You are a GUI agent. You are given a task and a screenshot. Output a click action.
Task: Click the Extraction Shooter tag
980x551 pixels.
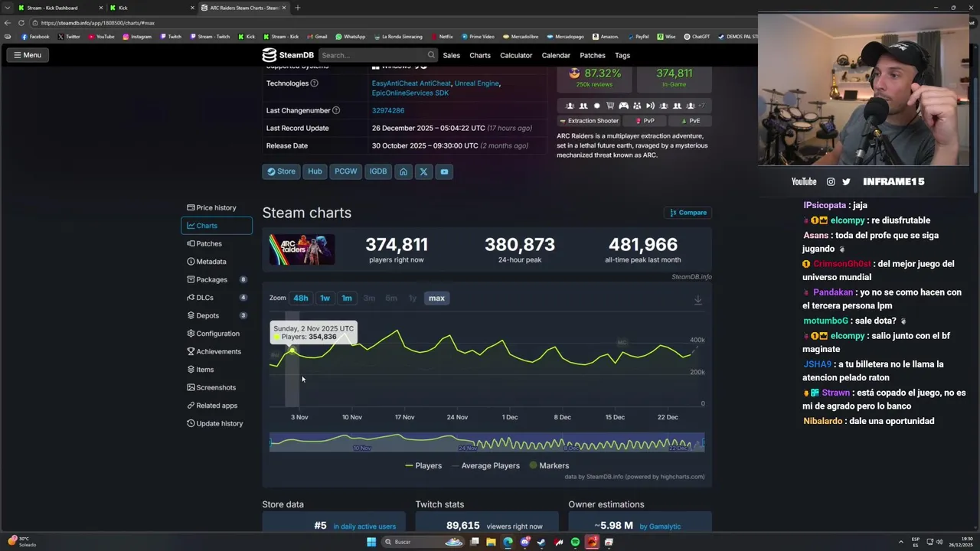click(589, 121)
